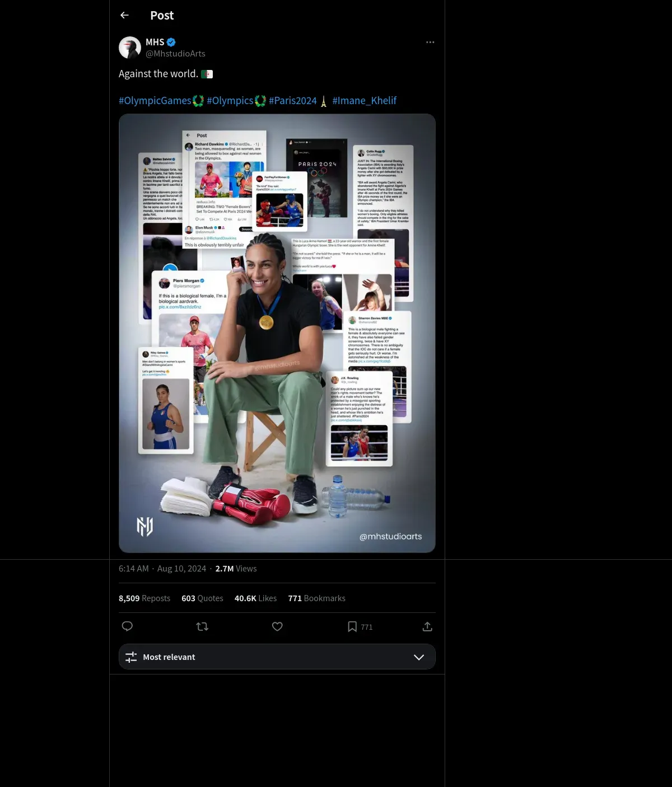Image resolution: width=672 pixels, height=787 pixels.
Task: View the 8,509 Reposts list
Action: [x=144, y=598]
